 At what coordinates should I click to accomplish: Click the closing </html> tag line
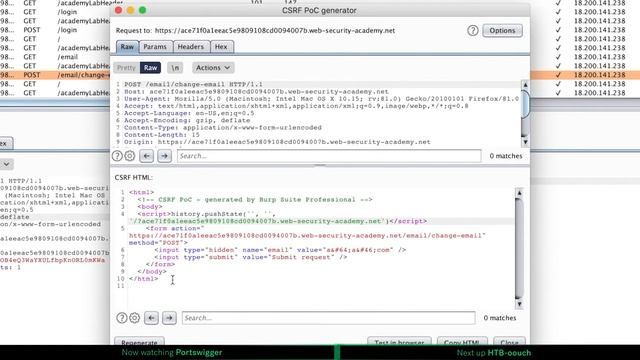[x=144, y=279]
